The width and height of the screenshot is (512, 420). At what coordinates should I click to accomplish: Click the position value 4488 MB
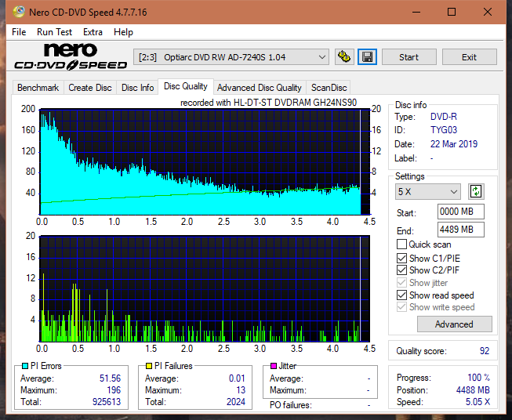point(473,390)
